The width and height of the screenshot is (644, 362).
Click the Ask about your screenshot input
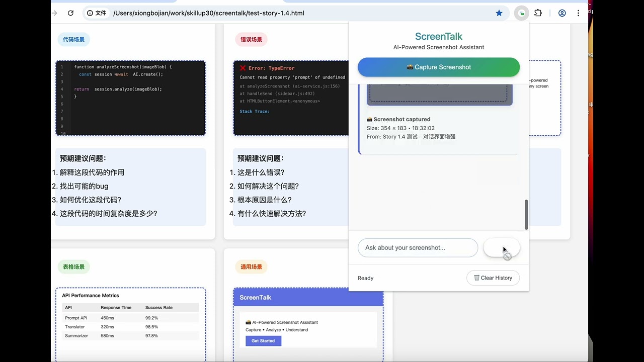418,247
